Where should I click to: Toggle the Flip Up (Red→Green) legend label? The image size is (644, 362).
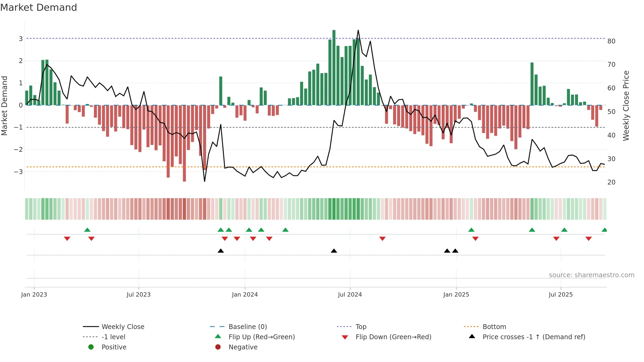[x=262, y=337]
